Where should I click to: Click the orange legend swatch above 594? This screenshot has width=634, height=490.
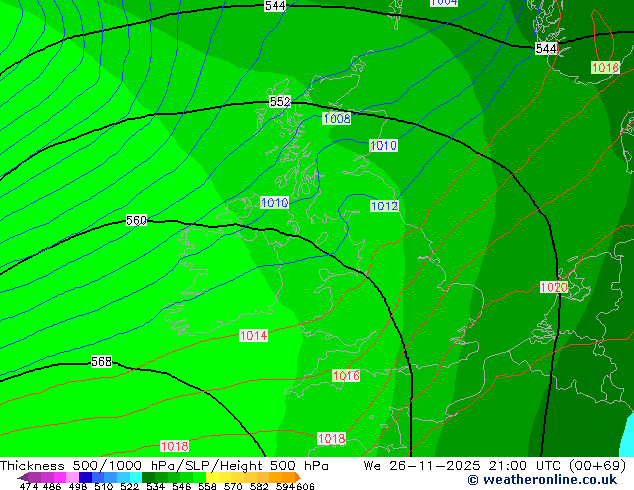tap(289, 477)
